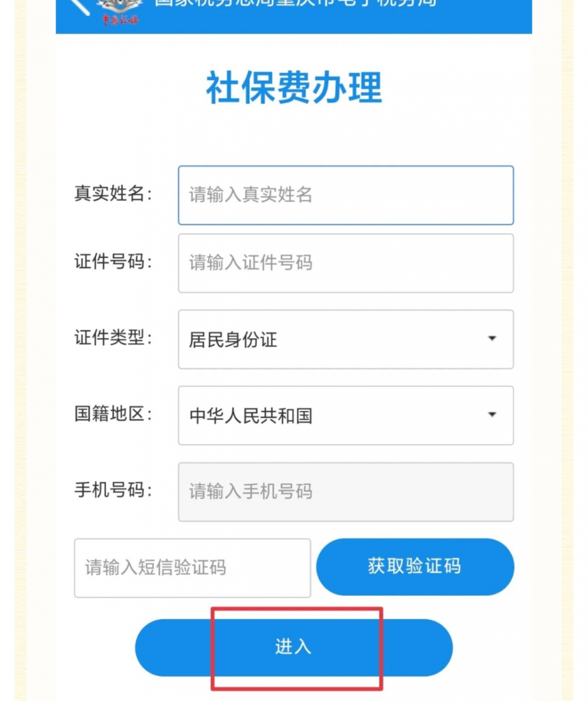Image resolution: width=588 pixels, height=701 pixels.
Task: Expand 国籍地区 via its dropdown arrow
Action: [492, 415]
